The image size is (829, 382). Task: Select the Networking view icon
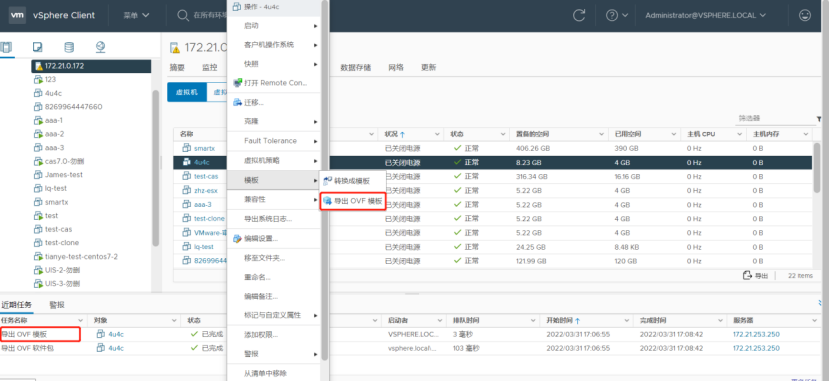[x=100, y=48]
